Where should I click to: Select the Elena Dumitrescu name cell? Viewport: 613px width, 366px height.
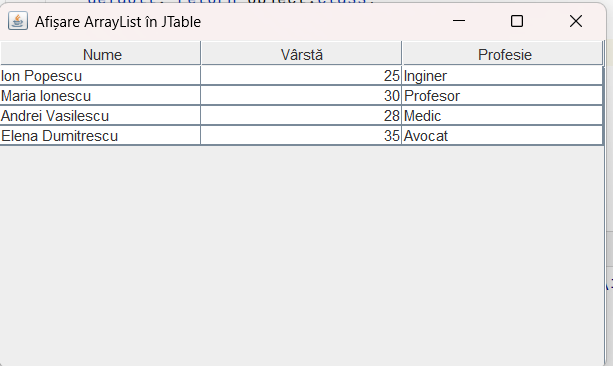tap(100, 135)
